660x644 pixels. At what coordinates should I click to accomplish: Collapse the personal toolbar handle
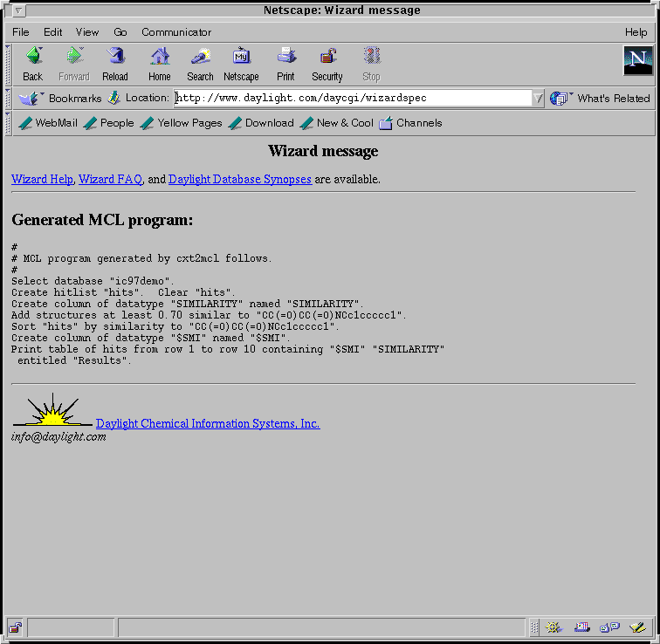click(x=9, y=123)
